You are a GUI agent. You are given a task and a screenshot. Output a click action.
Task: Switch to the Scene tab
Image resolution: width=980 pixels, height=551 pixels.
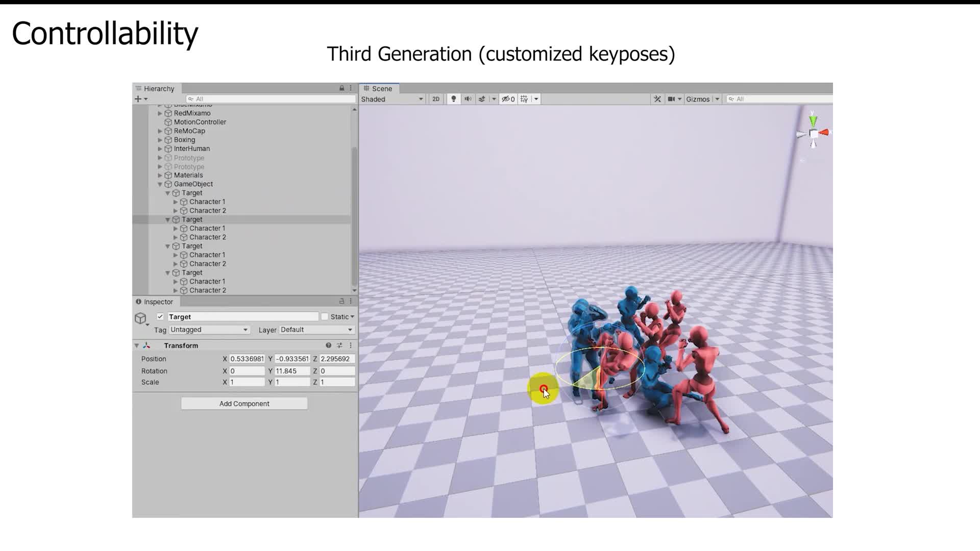point(379,88)
